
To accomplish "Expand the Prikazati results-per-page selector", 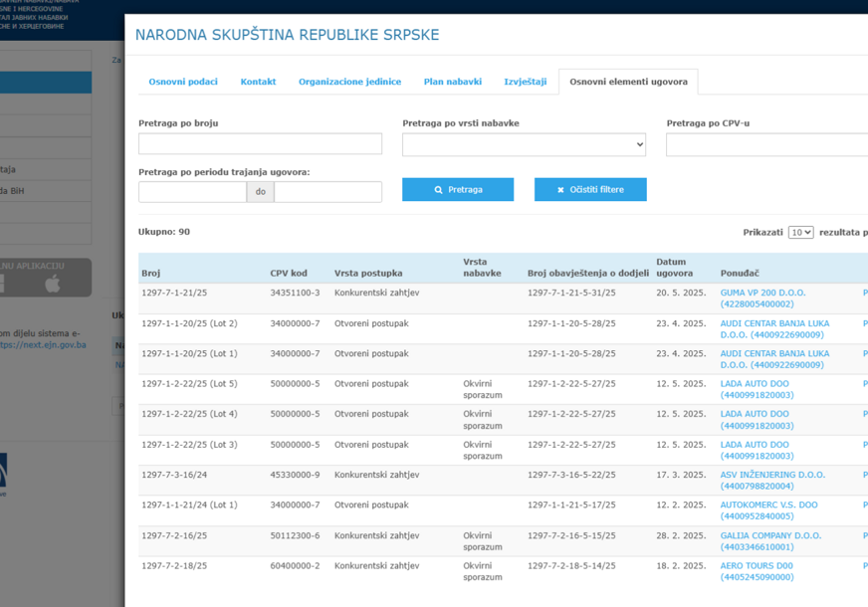I will (800, 232).
